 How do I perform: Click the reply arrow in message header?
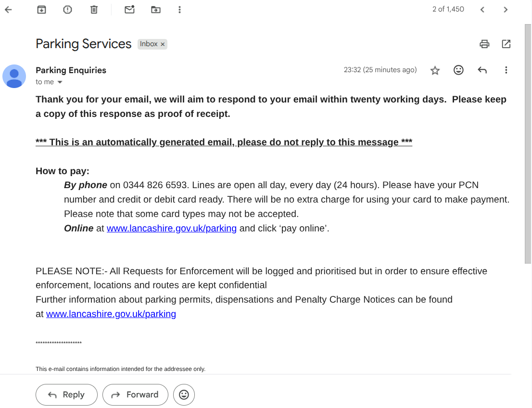(x=482, y=70)
